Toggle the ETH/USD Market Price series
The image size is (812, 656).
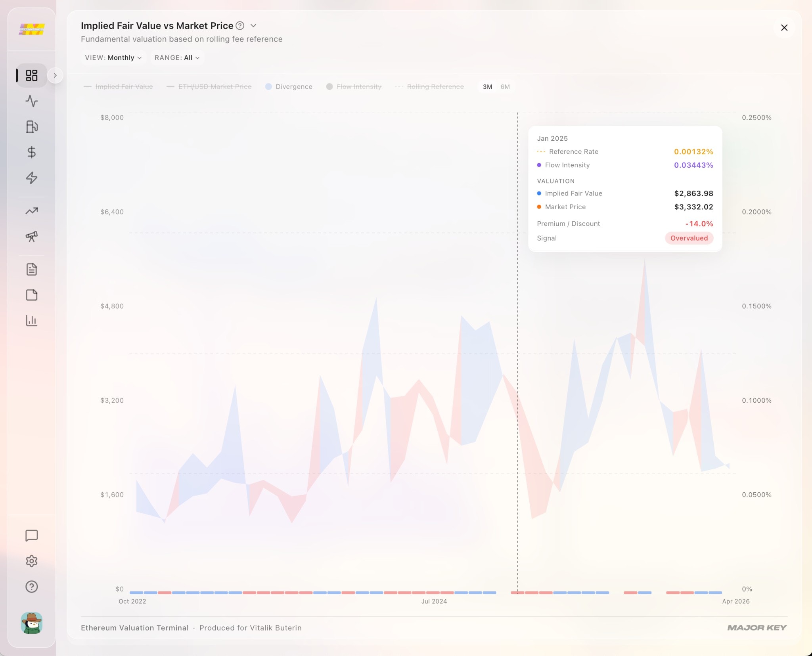tap(209, 86)
